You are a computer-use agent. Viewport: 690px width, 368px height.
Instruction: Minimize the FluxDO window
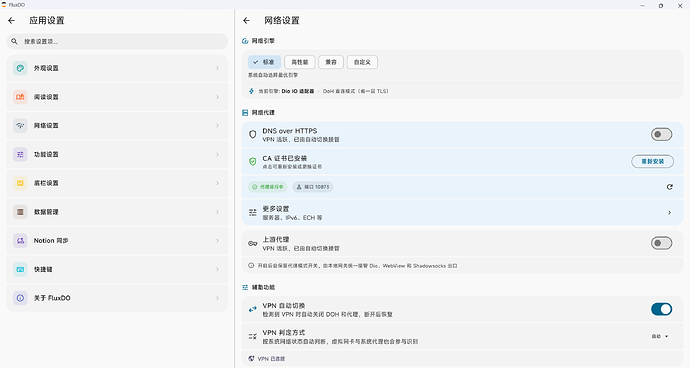pyautogui.click(x=642, y=6)
